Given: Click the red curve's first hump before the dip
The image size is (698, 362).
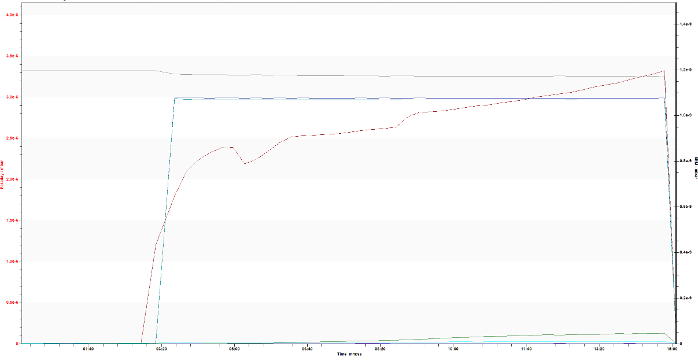Looking at the screenshot, I should pos(229,147).
